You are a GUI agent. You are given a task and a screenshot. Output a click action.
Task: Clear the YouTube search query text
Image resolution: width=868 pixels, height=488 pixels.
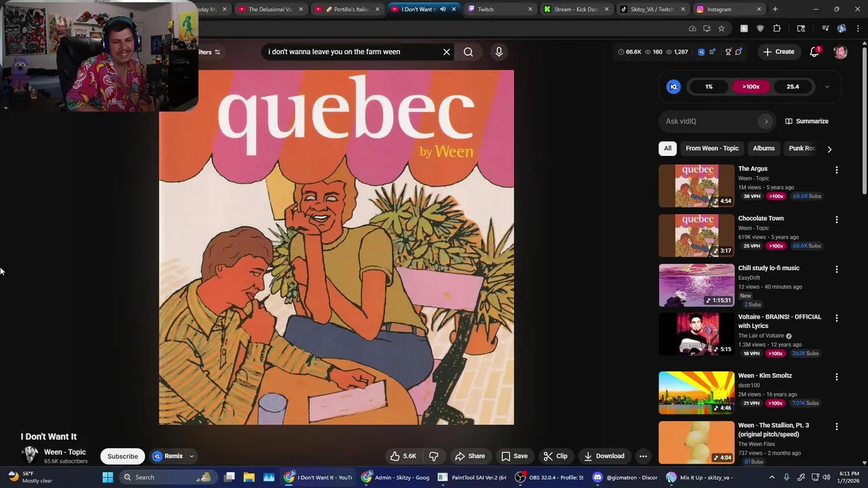(x=446, y=52)
